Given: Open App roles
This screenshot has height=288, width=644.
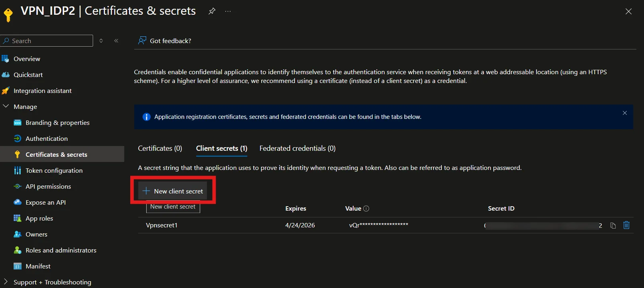Looking at the screenshot, I should (x=39, y=218).
